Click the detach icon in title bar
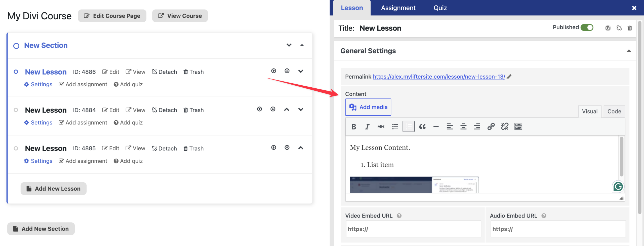This screenshot has width=644, height=246. (619, 28)
